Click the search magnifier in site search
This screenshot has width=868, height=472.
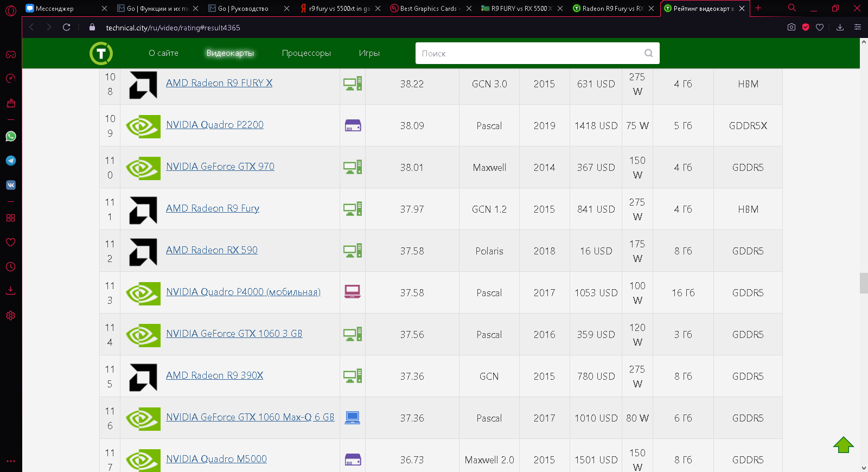648,53
